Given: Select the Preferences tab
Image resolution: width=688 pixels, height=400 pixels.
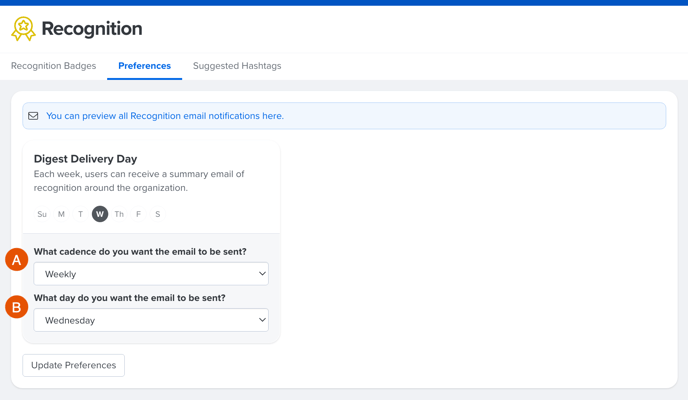Looking at the screenshot, I should pos(144,66).
